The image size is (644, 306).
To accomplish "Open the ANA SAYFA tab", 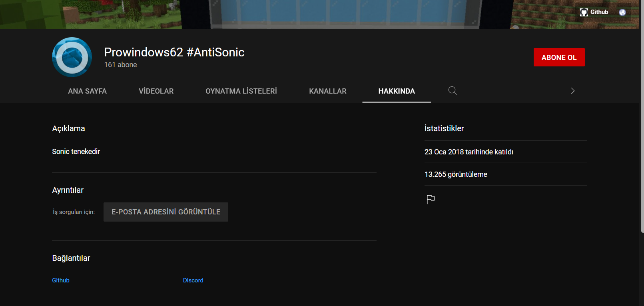I will coord(87,91).
